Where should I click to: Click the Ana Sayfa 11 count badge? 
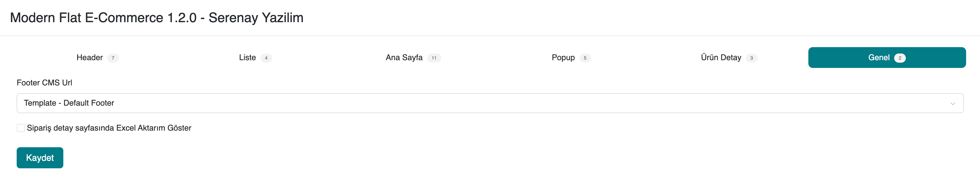tap(434, 58)
